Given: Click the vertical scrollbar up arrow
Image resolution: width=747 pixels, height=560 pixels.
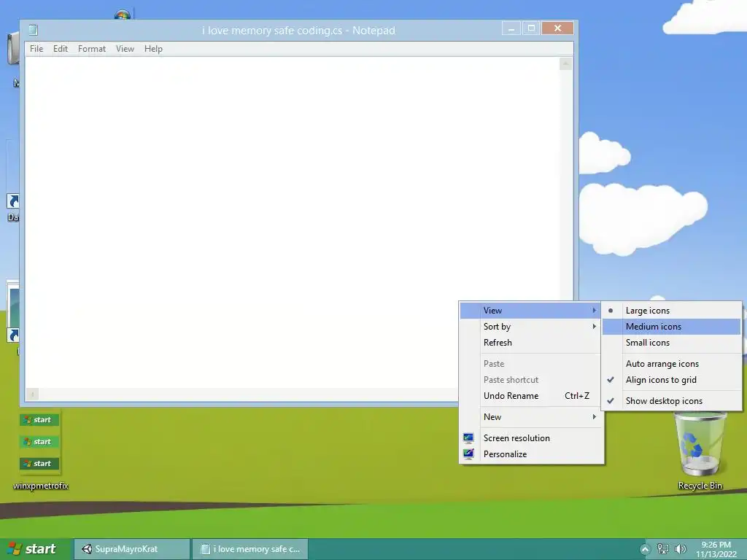Looking at the screenshot, I should 565,64.
